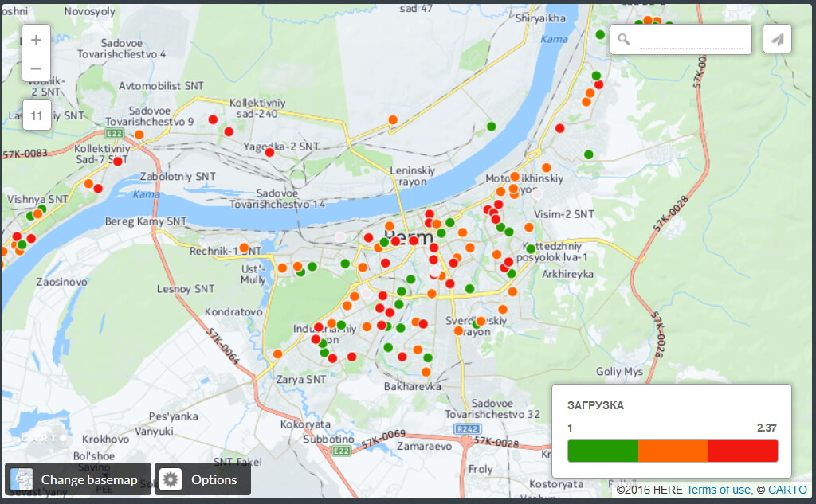Type in the map search field

click(x=690, y=39)
